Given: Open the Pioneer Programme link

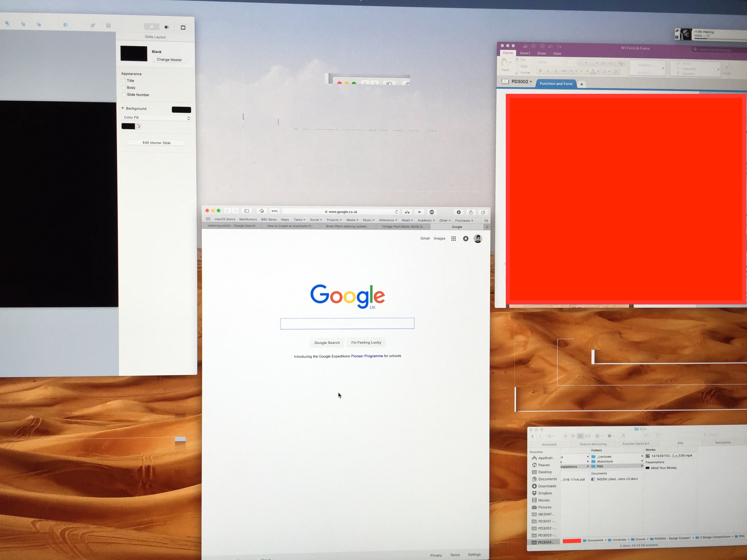Looking at the screenshot, I should pos(367,356).
